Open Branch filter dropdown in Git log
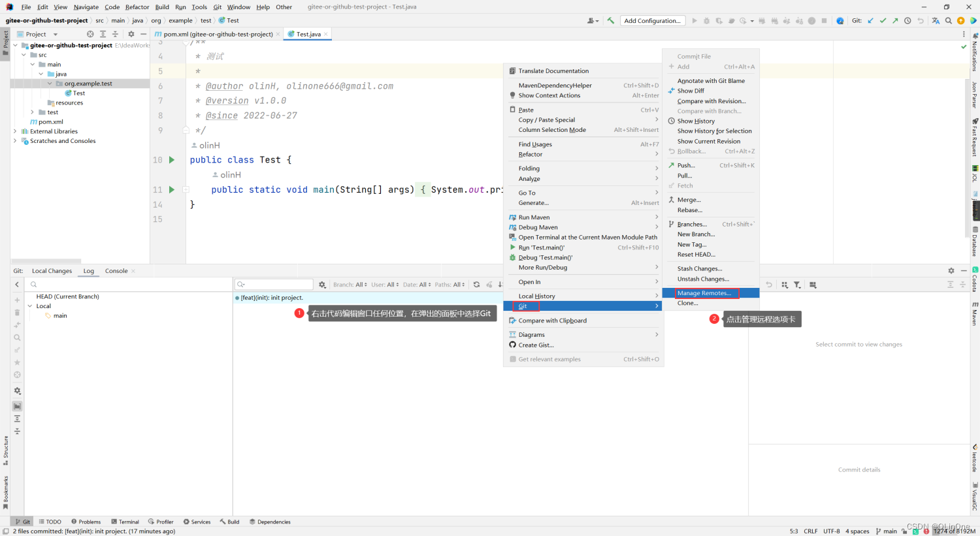The image size is (980, 536). pos(350,285)
